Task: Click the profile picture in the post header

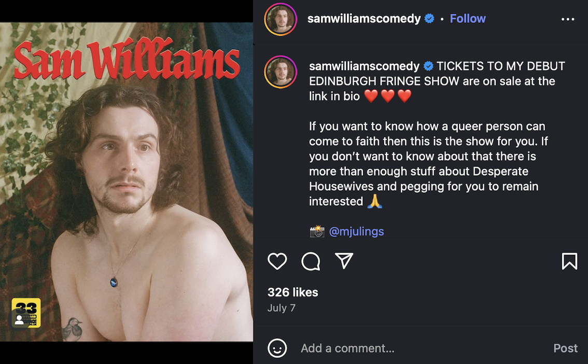Action: (281, 19)
